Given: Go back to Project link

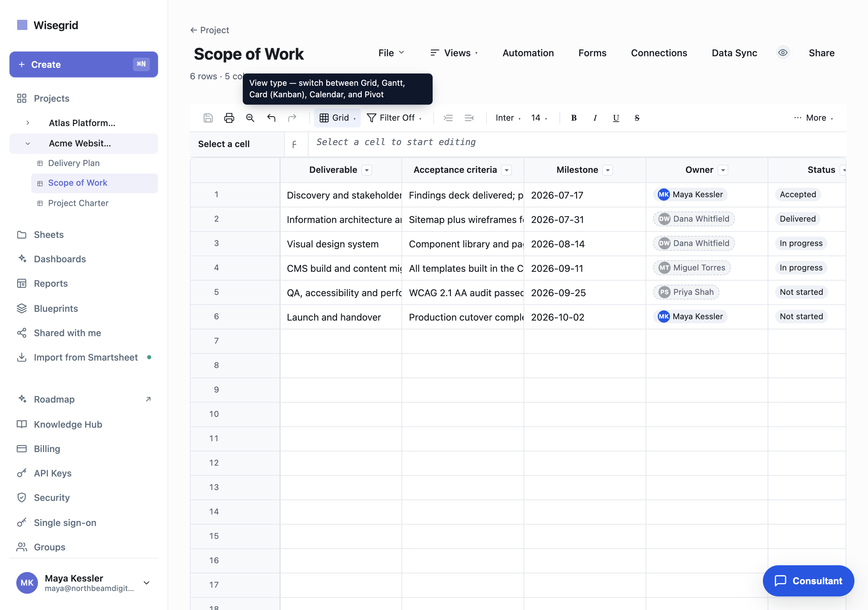Looking at the screenshot, I should tap(210, 30).
